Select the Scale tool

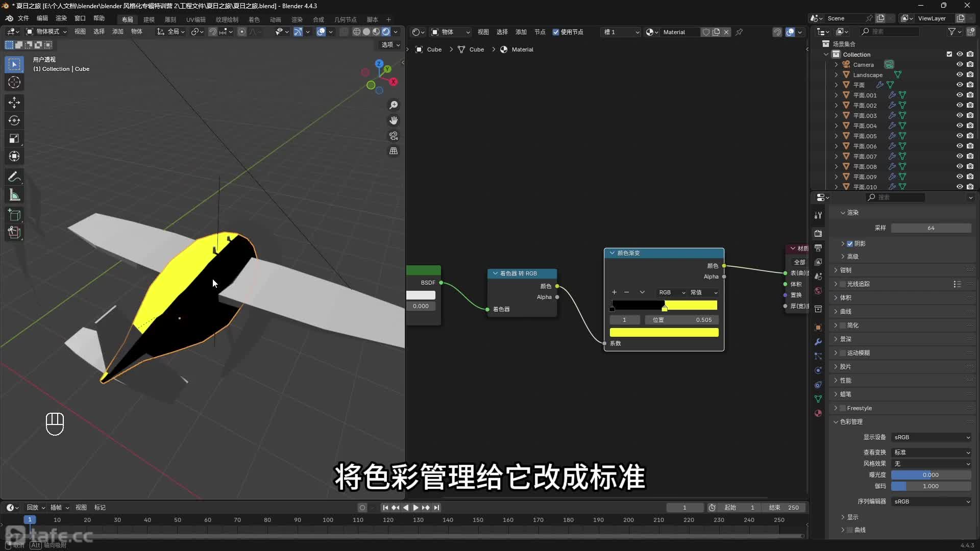14,138
